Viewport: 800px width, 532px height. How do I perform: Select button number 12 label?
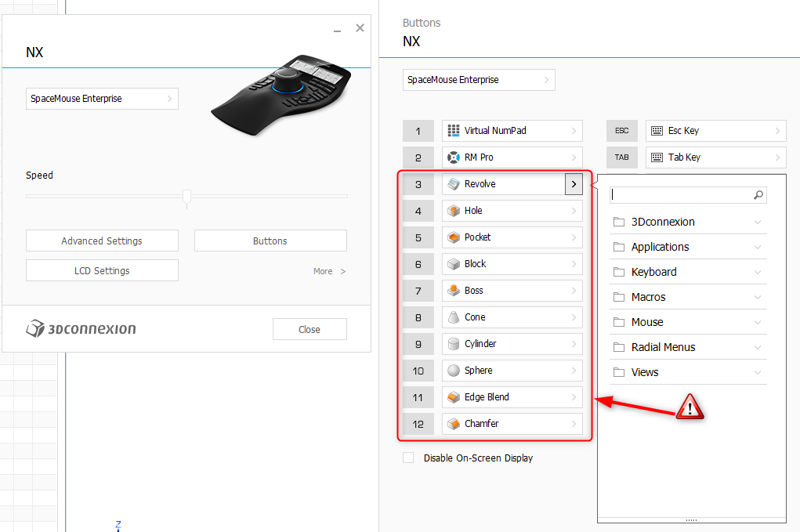pyautogui.click(x=418, y=424)
